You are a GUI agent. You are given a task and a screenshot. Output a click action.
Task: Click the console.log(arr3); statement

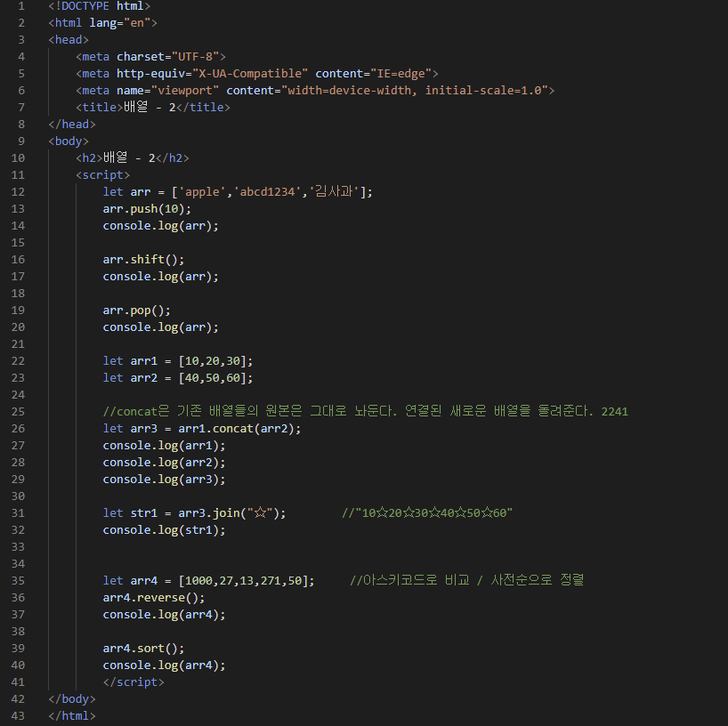pos(164,479)
